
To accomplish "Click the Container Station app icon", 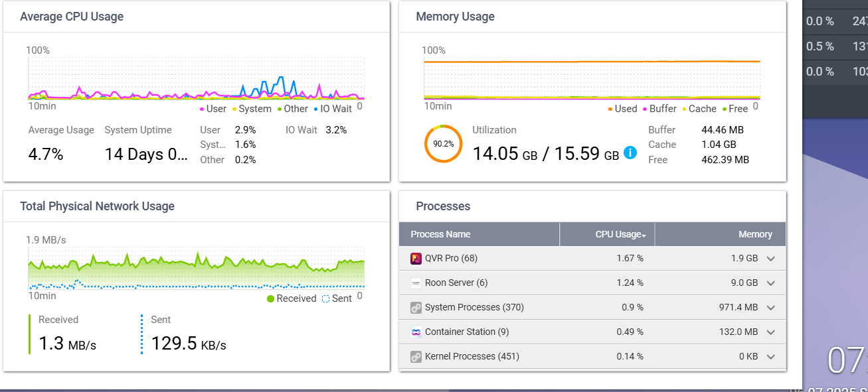I will click(416, 332).
